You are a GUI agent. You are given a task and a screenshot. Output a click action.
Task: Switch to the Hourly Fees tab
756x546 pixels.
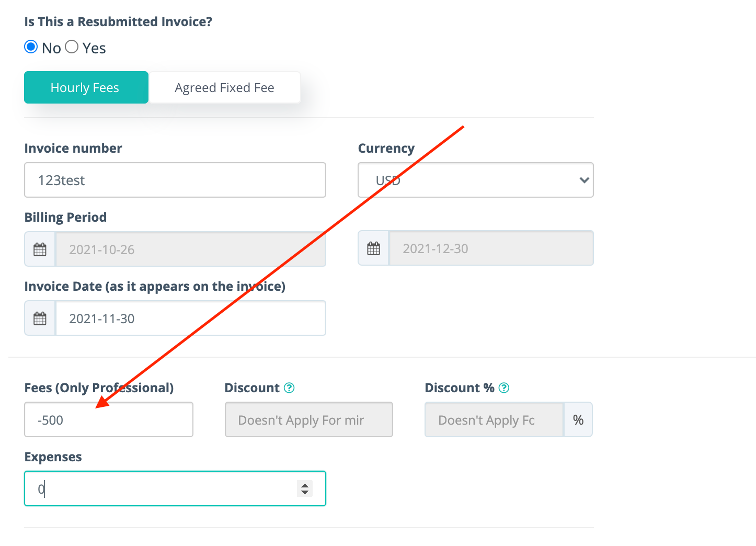click(x=86, y=87)
